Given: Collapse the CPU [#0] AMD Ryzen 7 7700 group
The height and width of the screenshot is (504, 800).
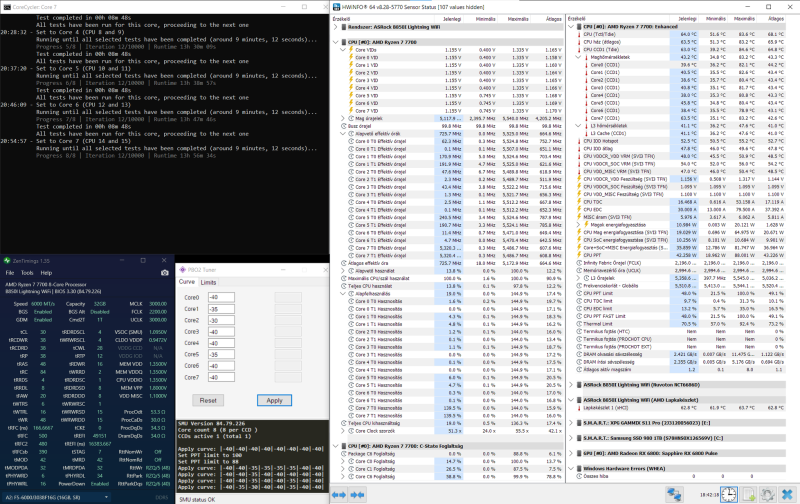Looking at the screenshot, I should pyautogui.click(x=336, y=42).
